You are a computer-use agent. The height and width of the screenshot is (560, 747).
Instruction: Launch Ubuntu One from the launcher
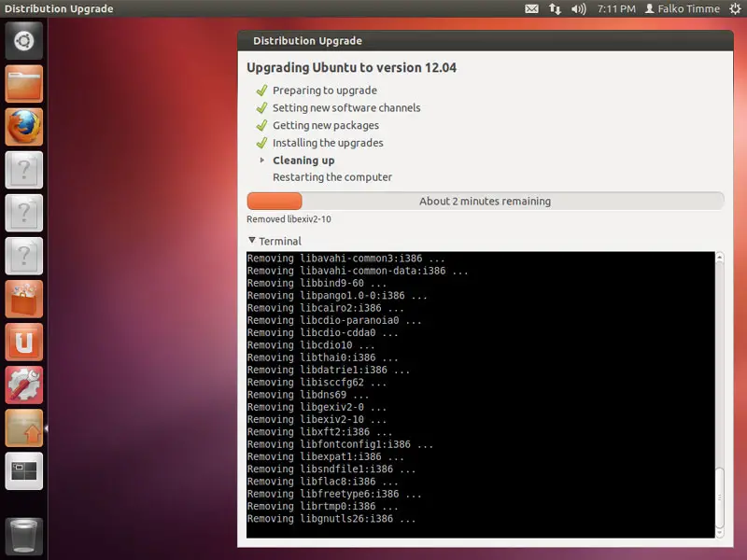coord(24,342)
